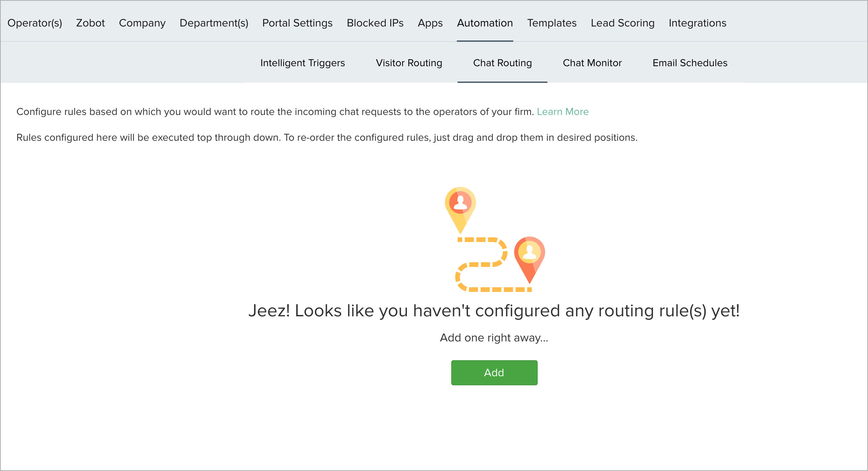Select the Blocked IPs tab
The image size is (868, 471).
pyautogui.click(x=375, y=23)
